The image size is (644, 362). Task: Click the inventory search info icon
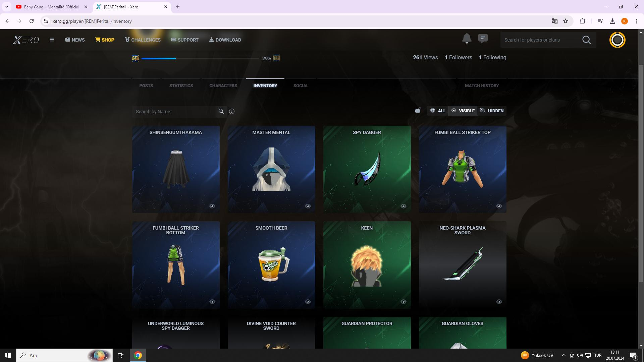tap(232, 111)
